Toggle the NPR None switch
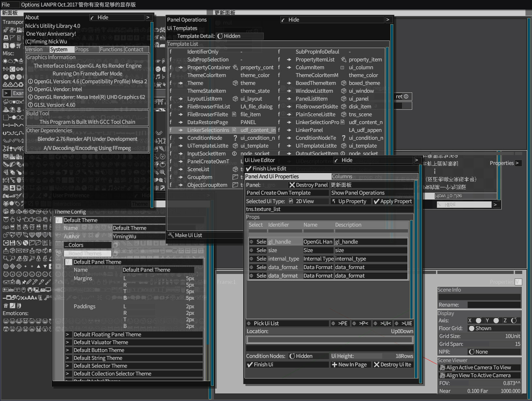This screenshot has height=401, width=532. click(494, 352)
